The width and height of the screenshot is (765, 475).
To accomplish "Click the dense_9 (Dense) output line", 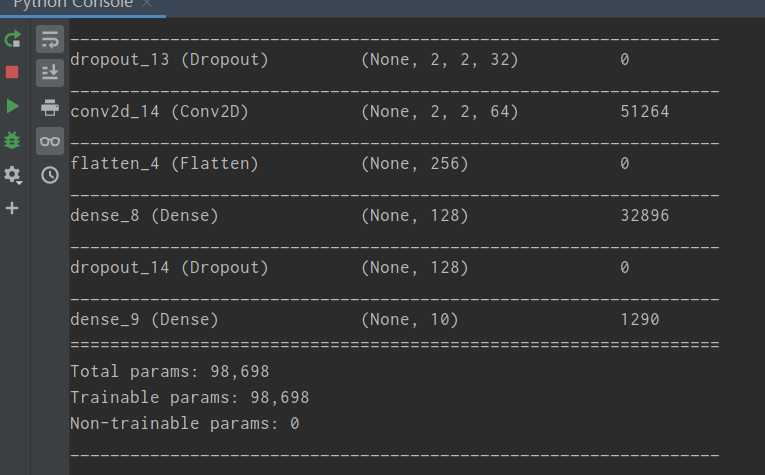I will 144,320.
